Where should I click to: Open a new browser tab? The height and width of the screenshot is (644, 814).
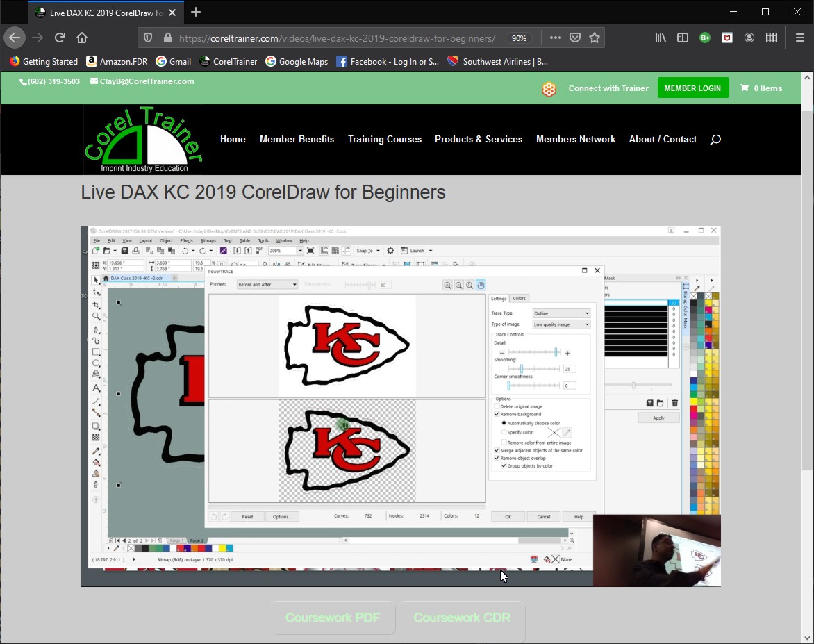pos(196,12)
